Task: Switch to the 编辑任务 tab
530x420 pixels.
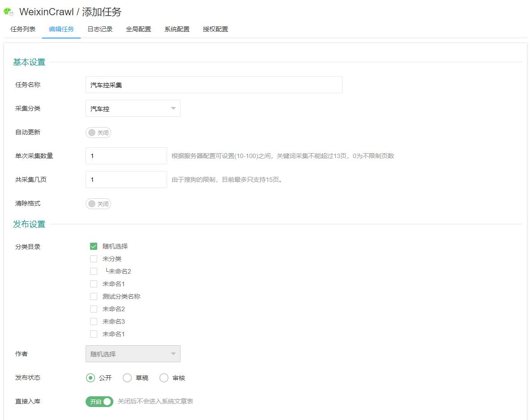Action: click(61, 30)
